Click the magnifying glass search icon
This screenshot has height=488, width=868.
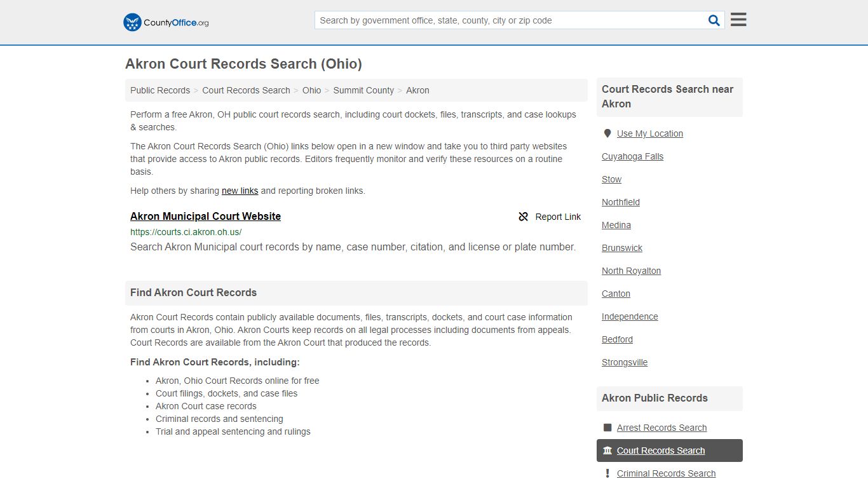pos(714,20)
